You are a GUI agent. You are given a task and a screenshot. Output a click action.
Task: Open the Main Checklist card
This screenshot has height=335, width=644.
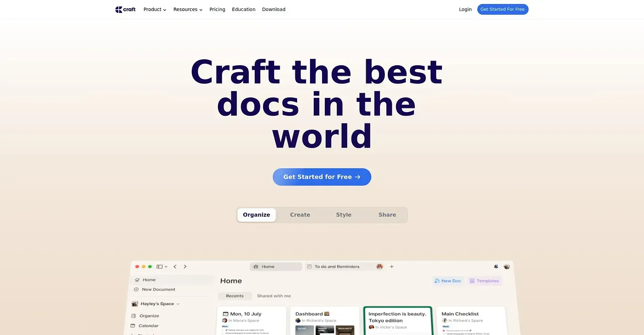point(471,321)
